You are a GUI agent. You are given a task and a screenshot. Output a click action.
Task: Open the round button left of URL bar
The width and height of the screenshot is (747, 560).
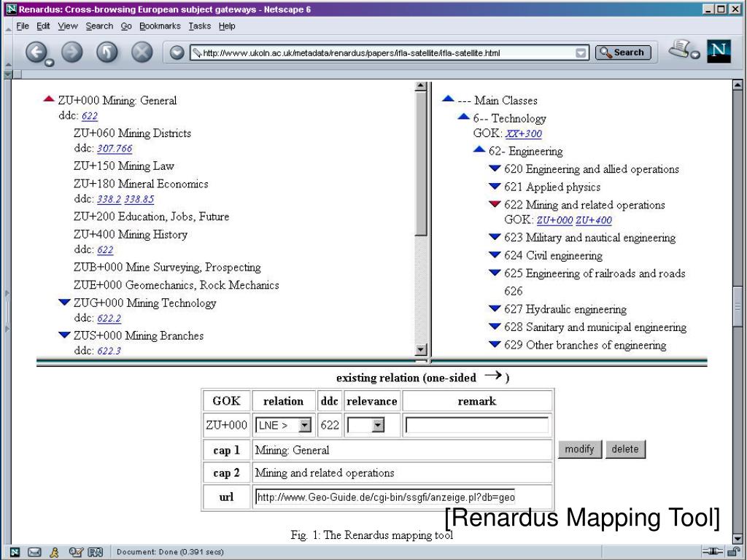[x=177, y=52]
